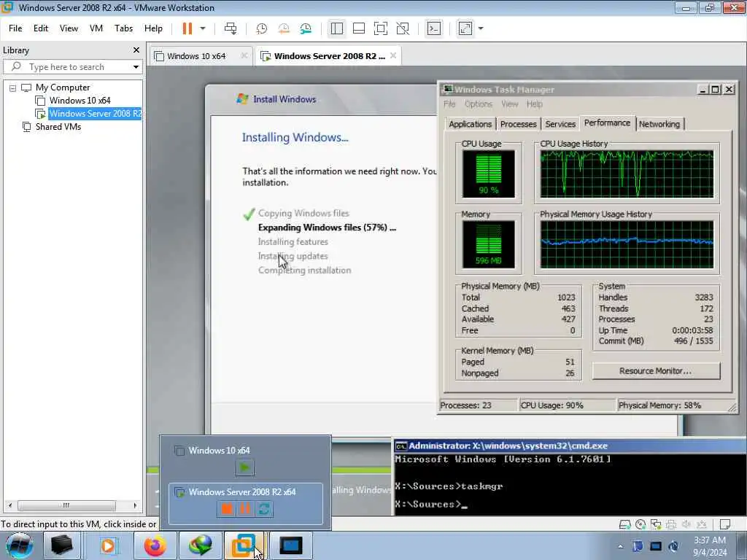Show hidden system tray icons arrow

click(620, 546)
